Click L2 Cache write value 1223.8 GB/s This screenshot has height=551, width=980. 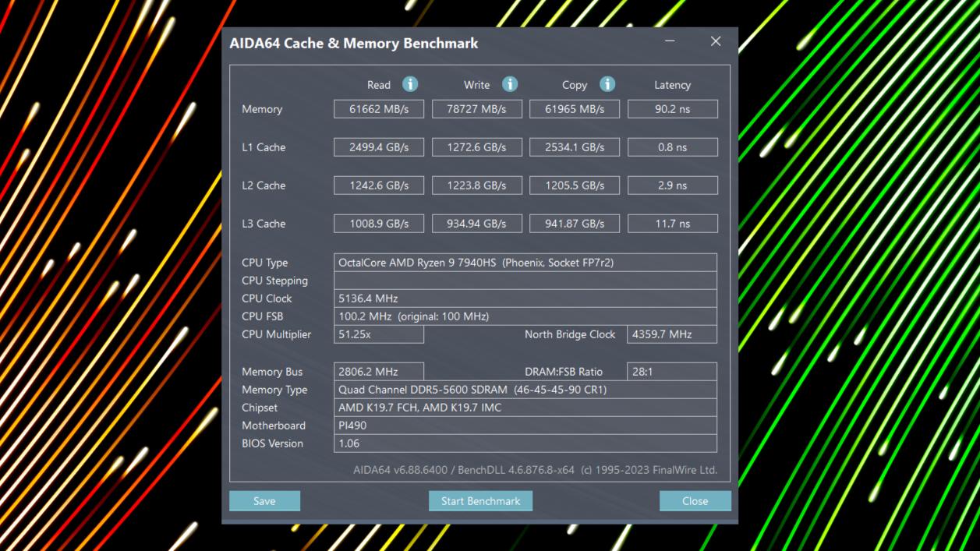click(x=477, y=185)
